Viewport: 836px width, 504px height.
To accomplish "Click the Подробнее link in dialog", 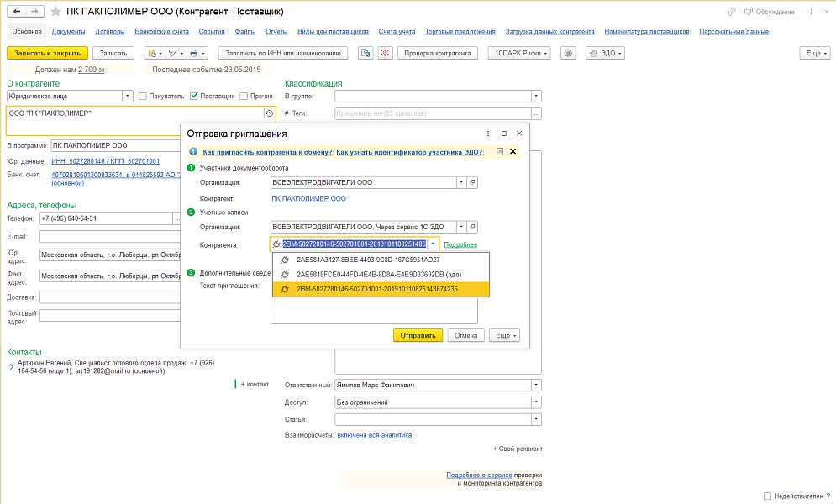I will pyautogui.click(x=460, y=244).
